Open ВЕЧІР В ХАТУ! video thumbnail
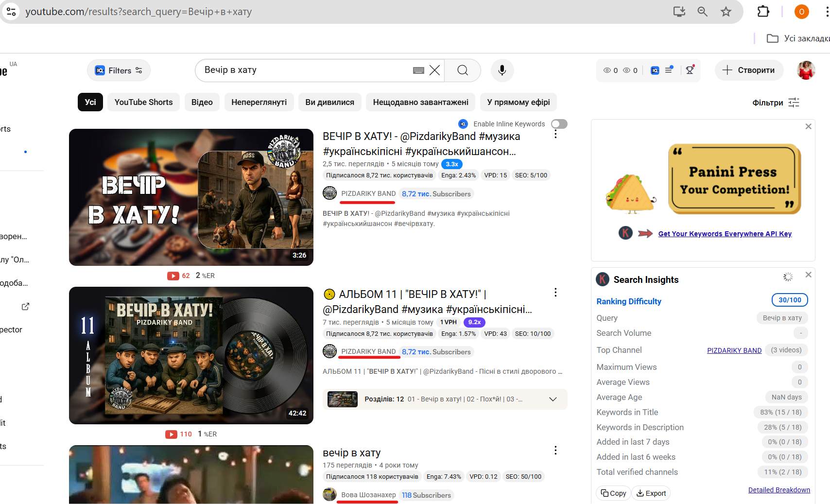 tap(191, 197)
